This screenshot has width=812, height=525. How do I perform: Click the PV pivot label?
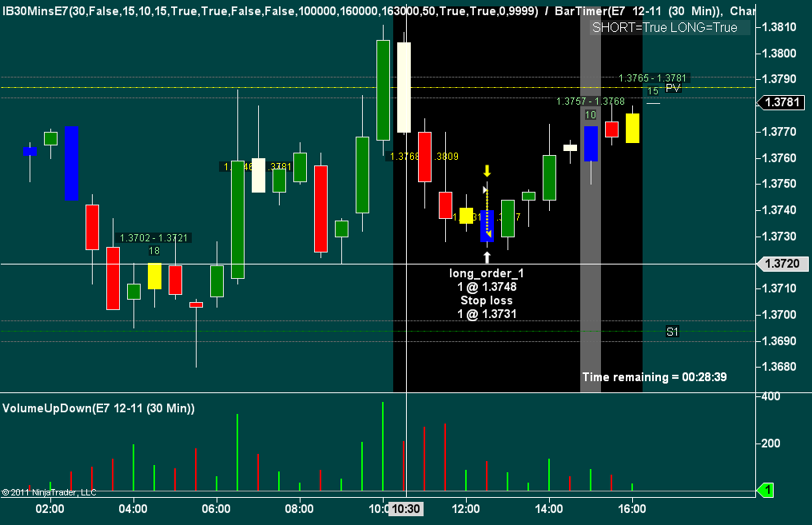pyautogui.click(x=673, y=89)
